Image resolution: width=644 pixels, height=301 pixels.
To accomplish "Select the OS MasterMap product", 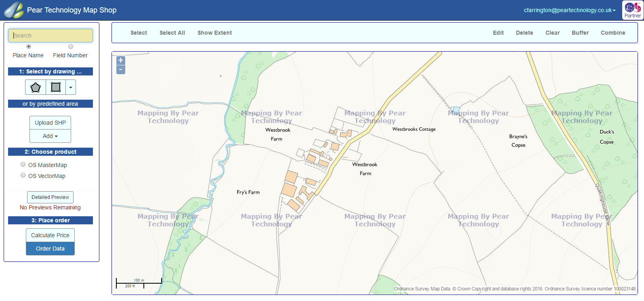I will pyautogui.click(x=23, y=165).
